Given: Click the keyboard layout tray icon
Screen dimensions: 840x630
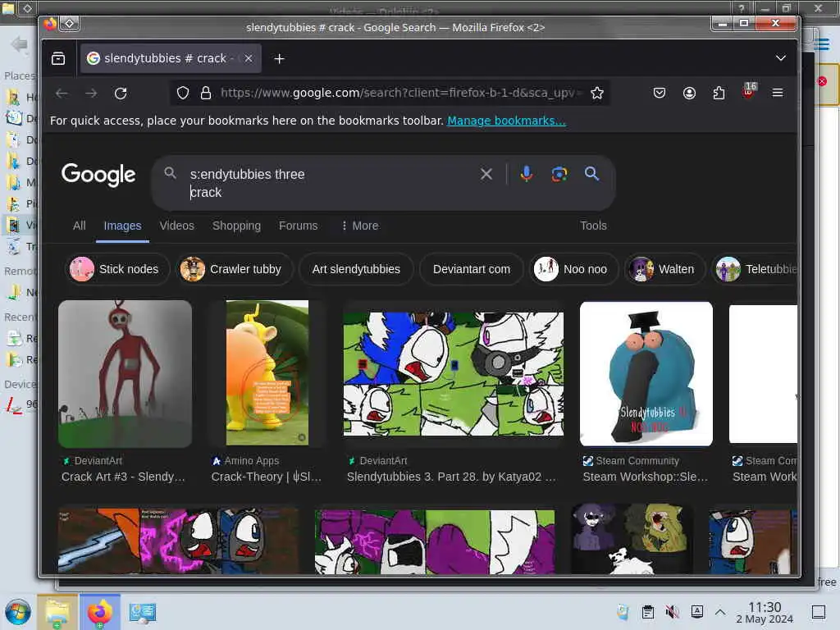Looking at the screenshot, I should point(697,611).
